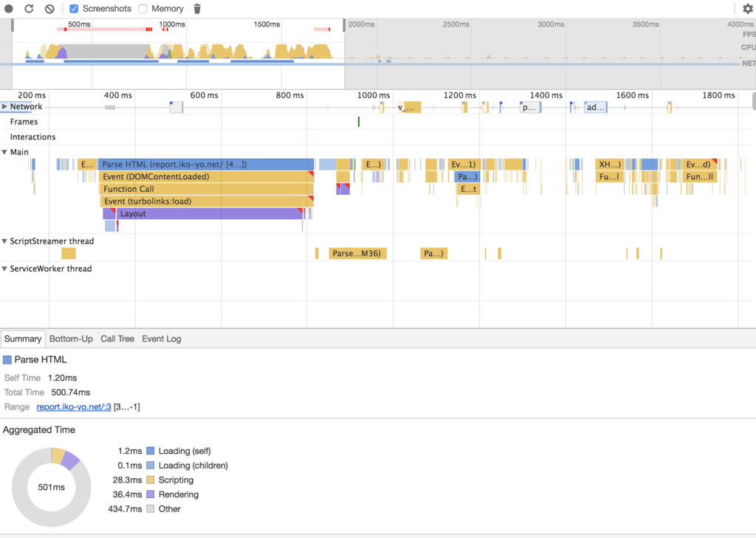Viewport: 756px width, 538px height.
Task: Open capture settings gear icon
Action: [748, 9]
